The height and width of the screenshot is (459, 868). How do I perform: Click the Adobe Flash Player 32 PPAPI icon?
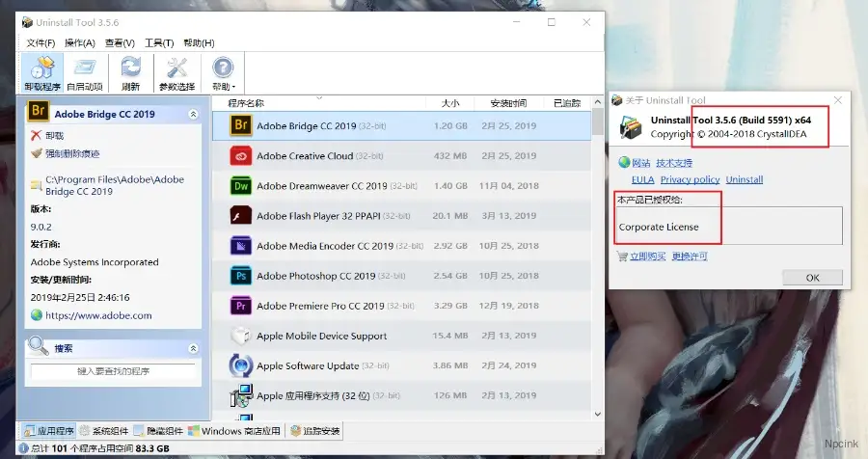[x=241, y=216]
